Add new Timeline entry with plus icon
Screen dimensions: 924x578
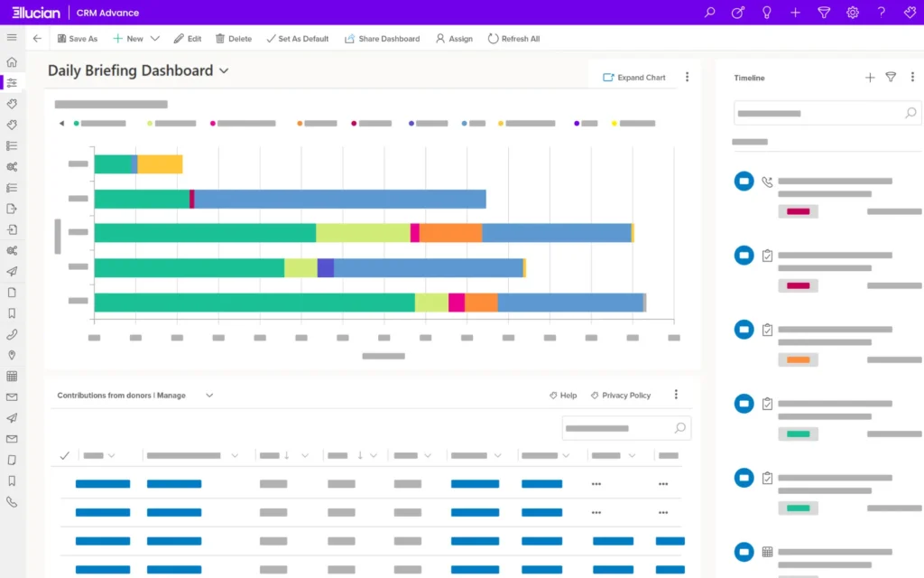coord(870,78)
